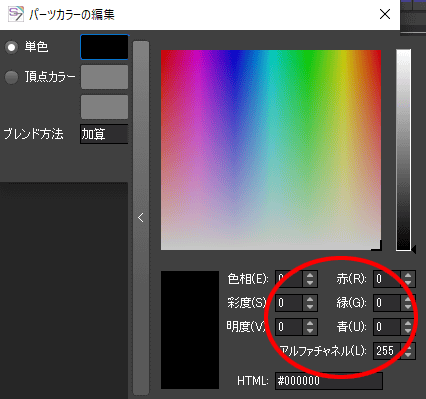This screenshot has height=399, width=426.
Task: Click the アルファチャネル(L) field showing 255
Action: point(387,351)
